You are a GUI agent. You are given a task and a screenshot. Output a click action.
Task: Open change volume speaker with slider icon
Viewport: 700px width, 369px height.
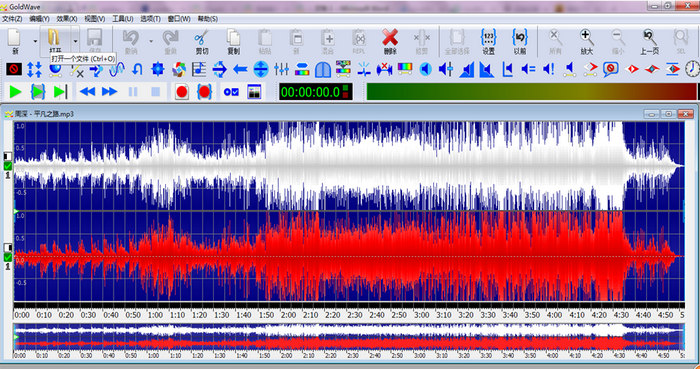point(446,69)
